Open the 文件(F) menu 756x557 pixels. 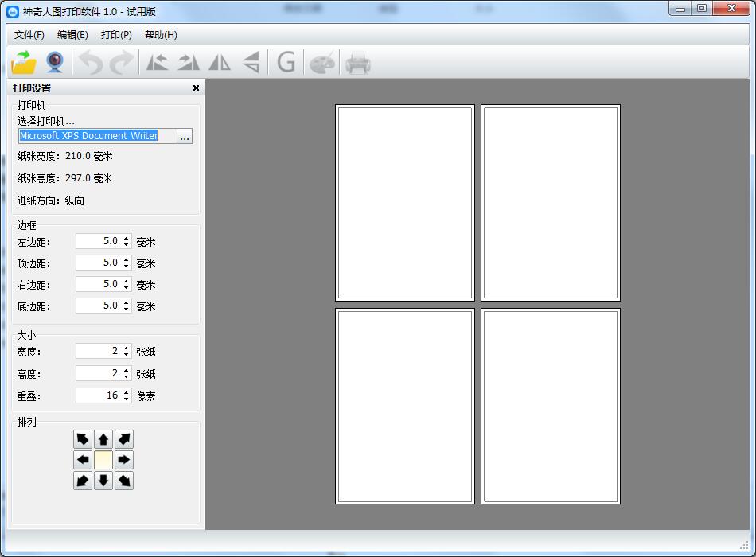29,35
